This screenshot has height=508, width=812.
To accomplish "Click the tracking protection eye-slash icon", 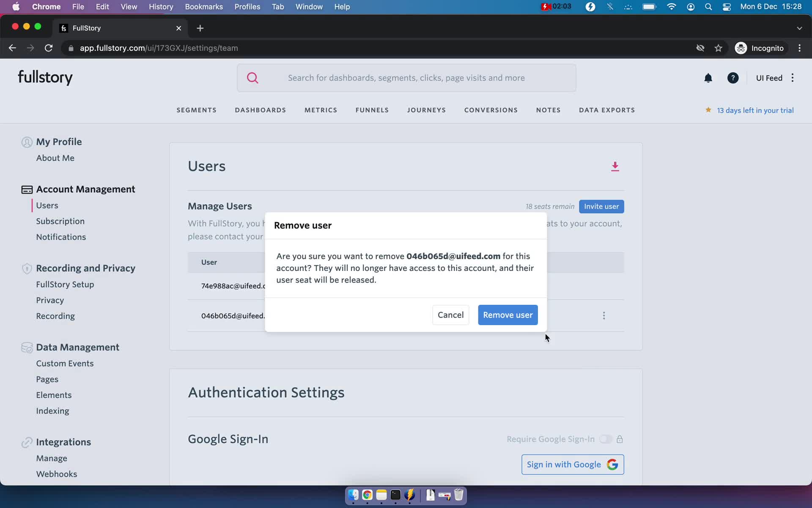I will click(x=700, y=48).
